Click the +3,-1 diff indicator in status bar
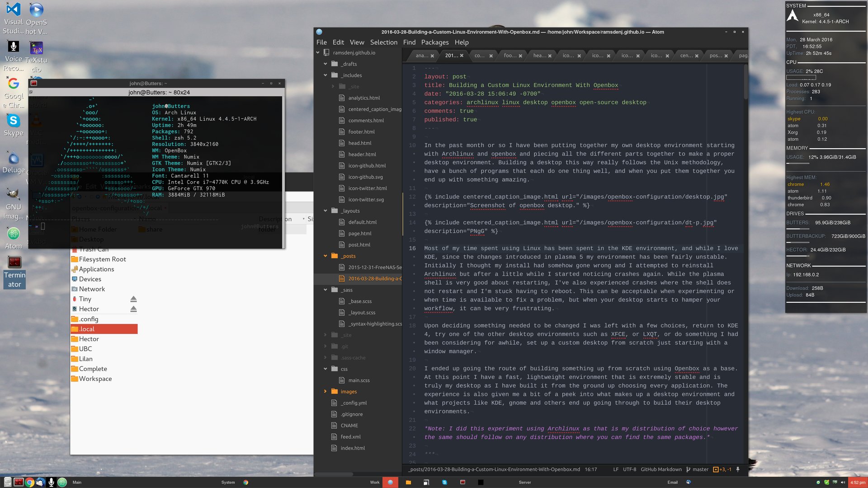Image resolution: width=868 pixels, height=488 pixels. [726, 469]
